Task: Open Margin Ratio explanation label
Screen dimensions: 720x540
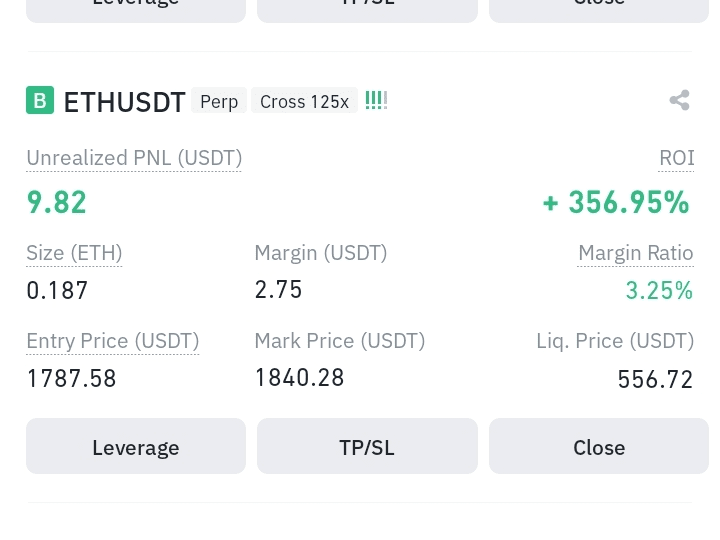Action: tap(636, 253)
